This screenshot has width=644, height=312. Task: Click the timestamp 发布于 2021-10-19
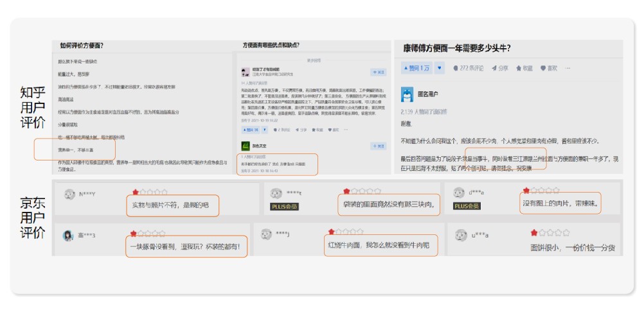click(260, 121)
